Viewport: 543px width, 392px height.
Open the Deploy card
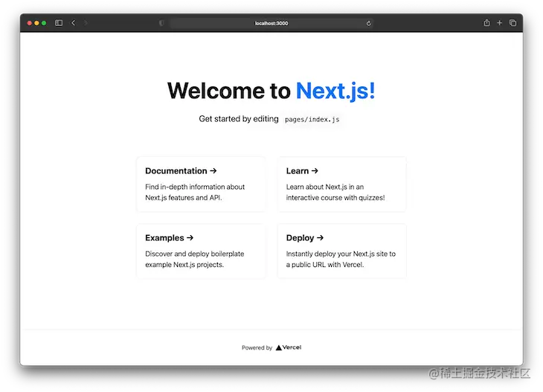(342, 251)
